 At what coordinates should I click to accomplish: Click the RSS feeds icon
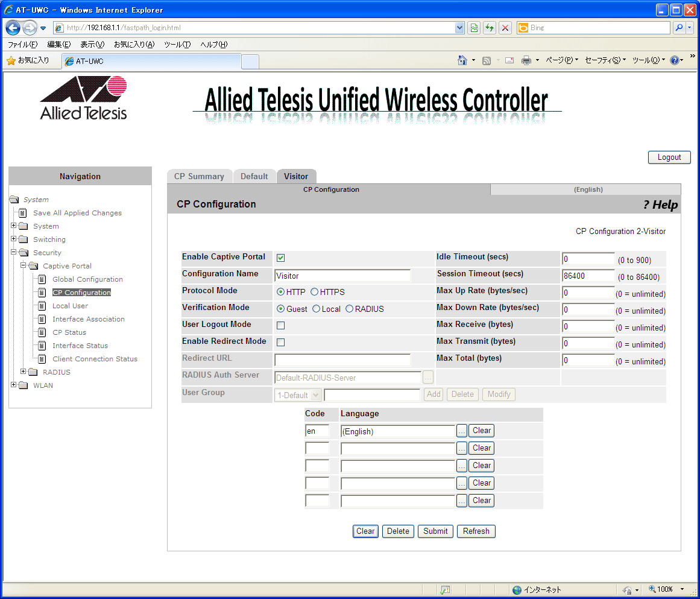(487, 61)
